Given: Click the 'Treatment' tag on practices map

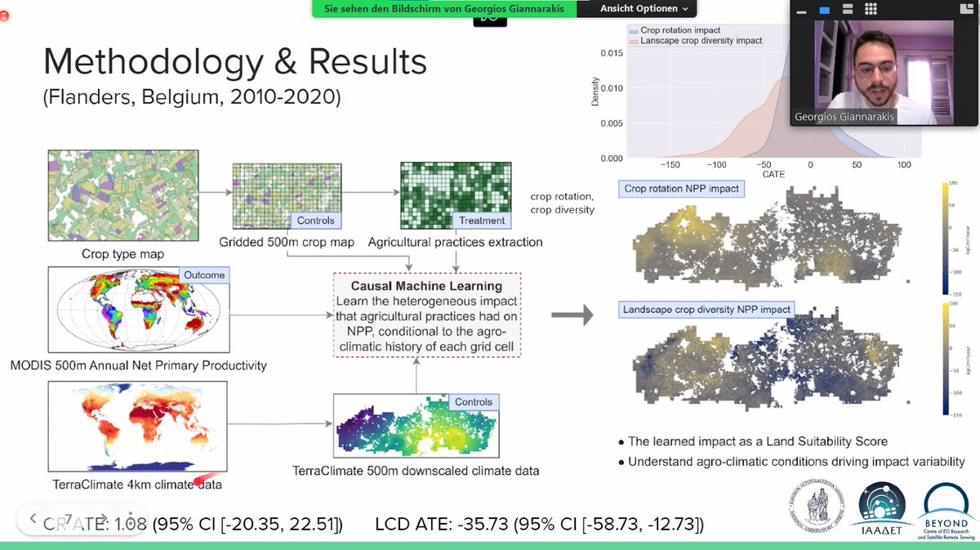Looking at the screenshot, I should click(x=482, y=220).
